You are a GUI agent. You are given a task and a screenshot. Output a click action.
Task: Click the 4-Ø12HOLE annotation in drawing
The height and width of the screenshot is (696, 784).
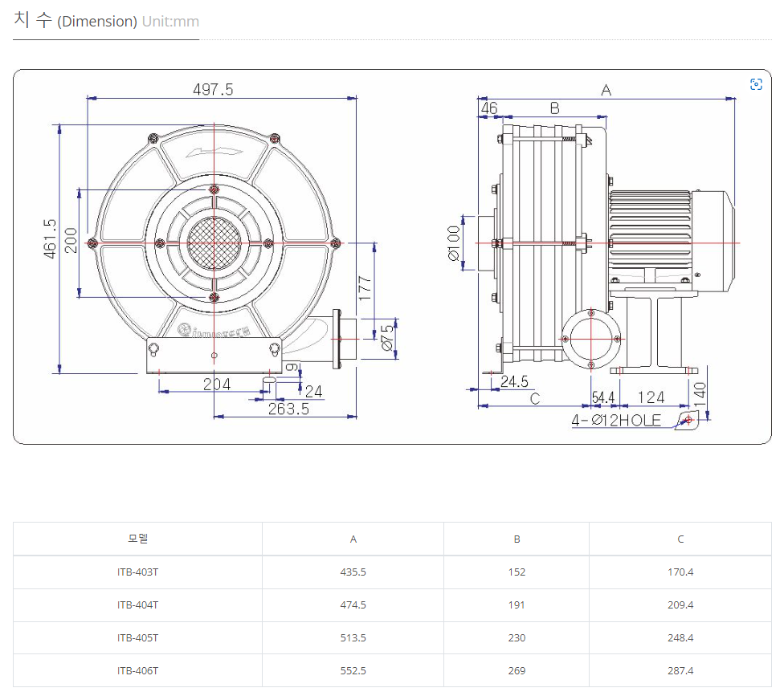(x=616, y=421)
